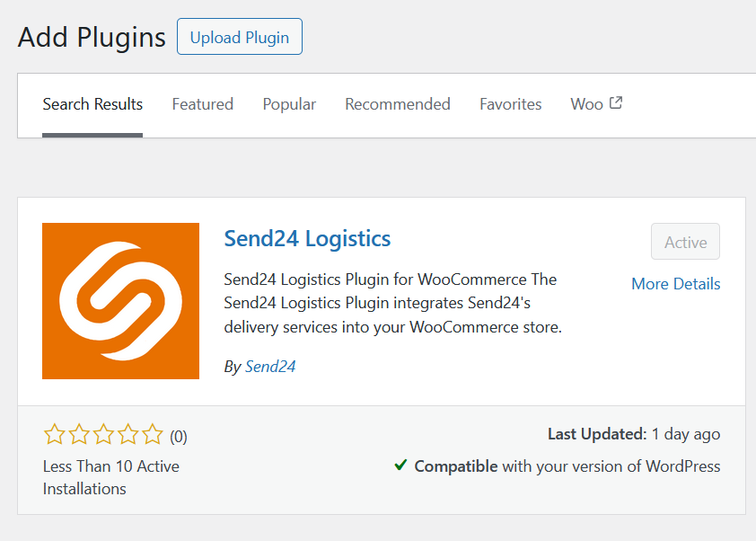Click the second rating star
Viewport: 756px width, 541px height.
point(78,435)
